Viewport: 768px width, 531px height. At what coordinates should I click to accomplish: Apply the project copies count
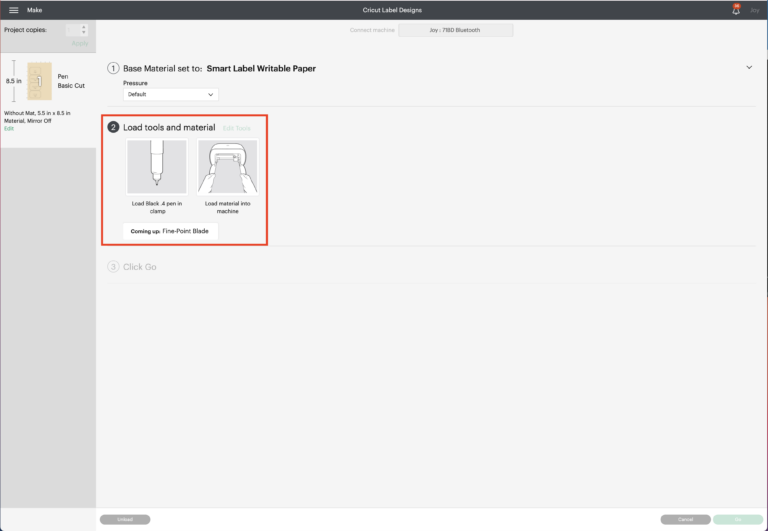pos(79,44)
